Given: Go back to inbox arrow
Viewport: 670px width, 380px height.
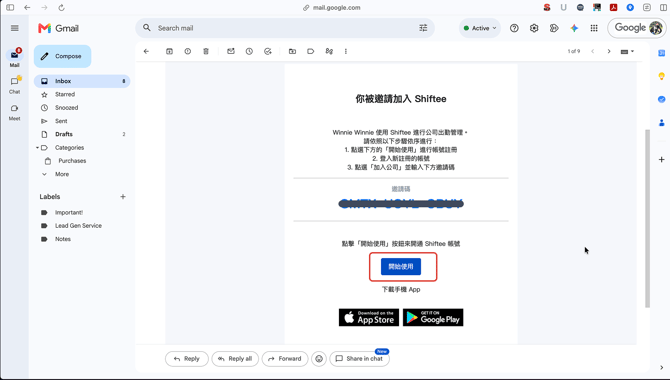Looking at the screenshot, I should 146,51.
